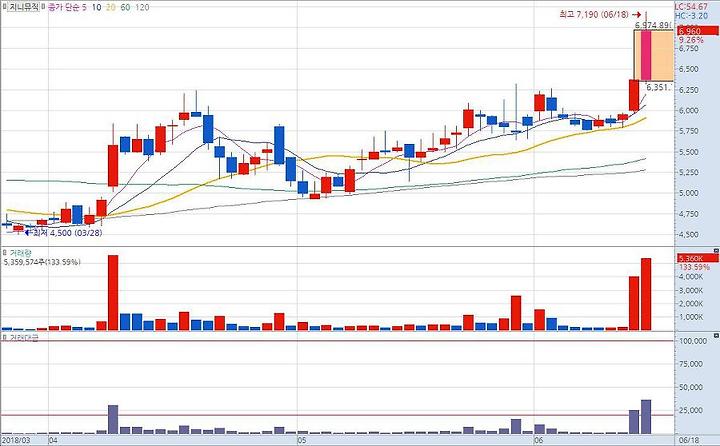
Task: Click the 05 month label on date axis
Action: click(x=302, y=440)
